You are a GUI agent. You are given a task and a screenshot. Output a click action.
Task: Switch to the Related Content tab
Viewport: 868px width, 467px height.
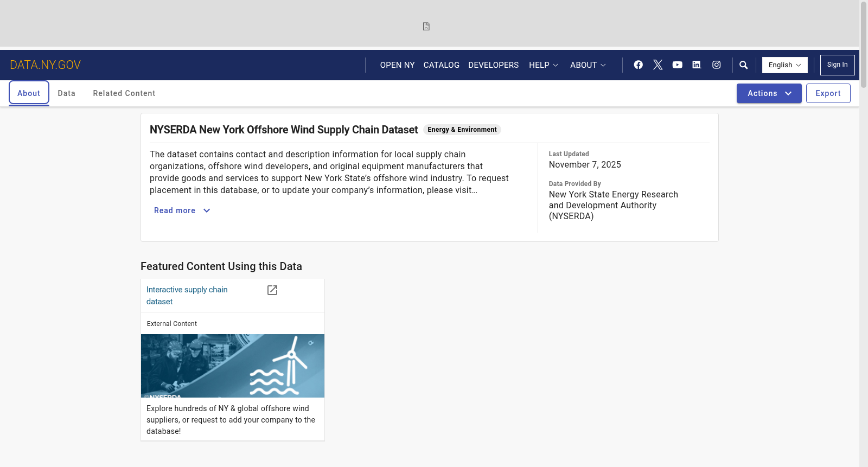click(124, 93)
